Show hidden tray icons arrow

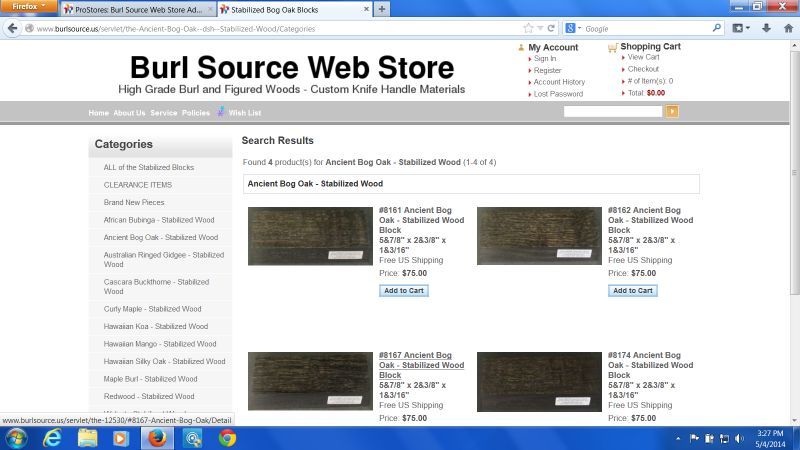click(678, 438)
